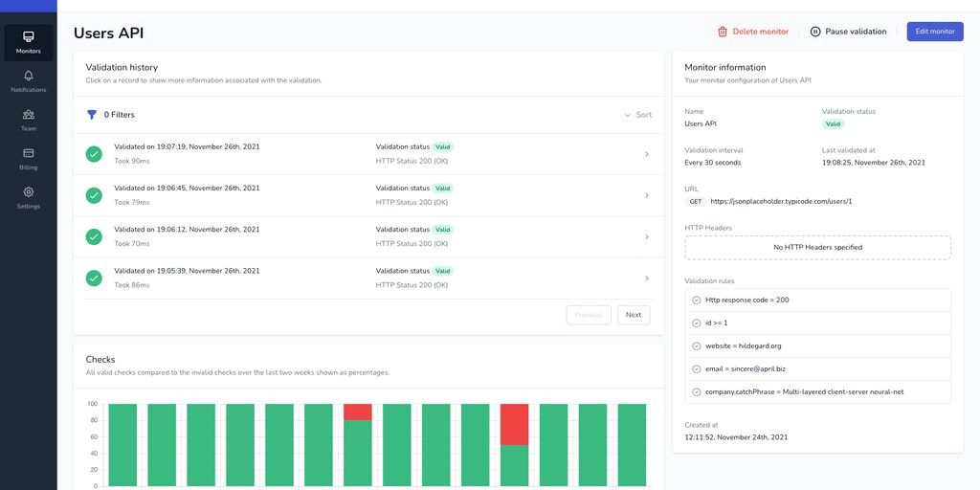This screenshot has width=980, height=490.
Task: Go to Team section
Action: [x=29, y=120]
